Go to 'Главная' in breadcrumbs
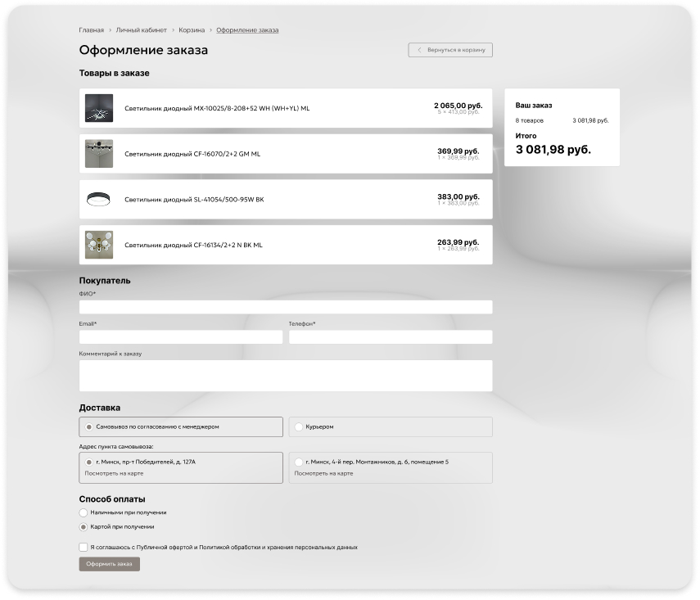The width and height of the screenshot is (700, 600). (x=91, y=30)
